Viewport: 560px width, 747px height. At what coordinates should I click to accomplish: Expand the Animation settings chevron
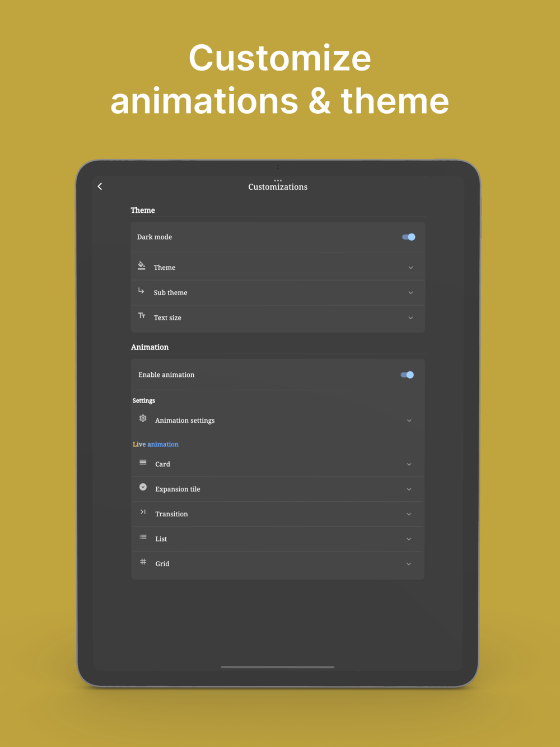(409, 421)
